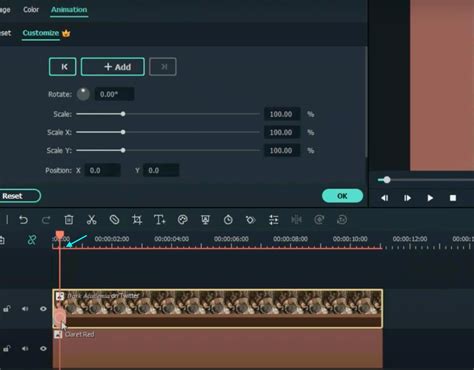
Task: Open the speed stopwatch icon
Action: [228, 220]
